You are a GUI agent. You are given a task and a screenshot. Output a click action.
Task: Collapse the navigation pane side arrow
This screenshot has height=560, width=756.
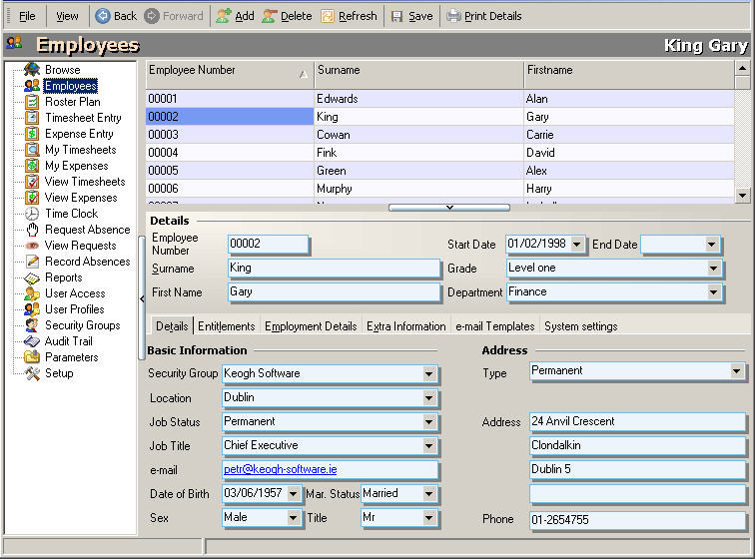click(x=142, y=298)
